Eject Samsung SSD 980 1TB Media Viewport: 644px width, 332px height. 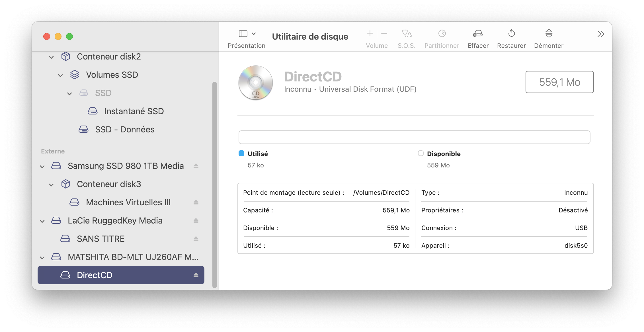[x=196, y=166]
